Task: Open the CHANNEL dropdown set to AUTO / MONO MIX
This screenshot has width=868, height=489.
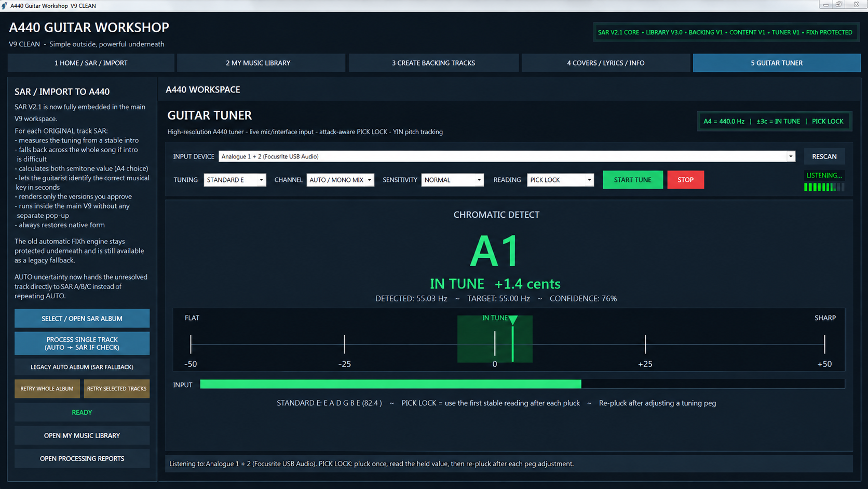Action: [340, 180]
